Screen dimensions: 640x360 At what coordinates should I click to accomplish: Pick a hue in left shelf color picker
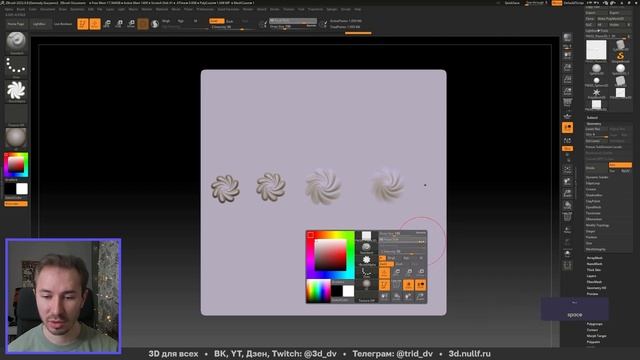pyautogui.click(x=16, y=165)
